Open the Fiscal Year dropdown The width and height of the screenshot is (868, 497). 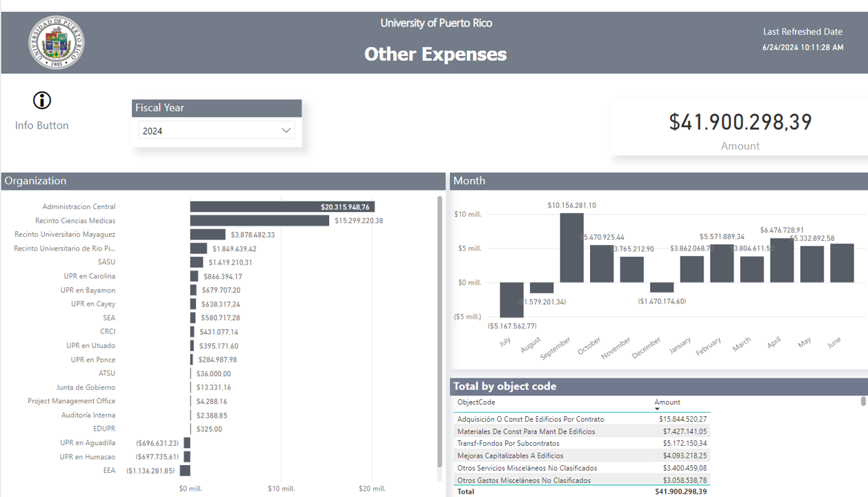pos(216,130)
